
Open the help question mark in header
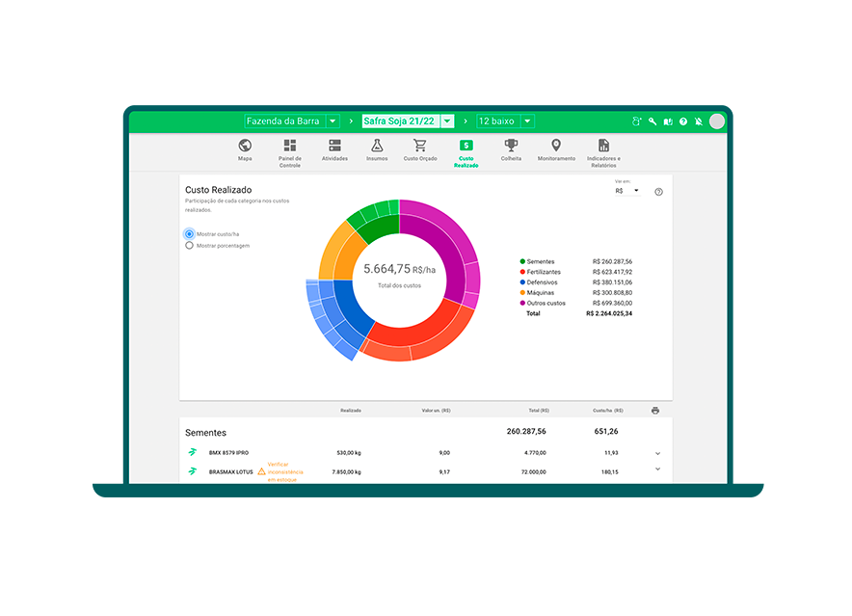(683, 121)
